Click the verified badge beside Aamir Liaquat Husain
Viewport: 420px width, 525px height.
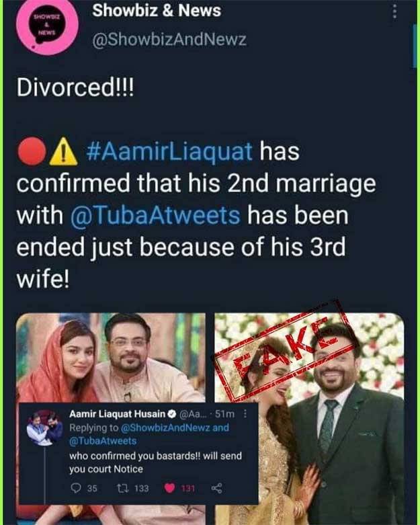[171, 414]
